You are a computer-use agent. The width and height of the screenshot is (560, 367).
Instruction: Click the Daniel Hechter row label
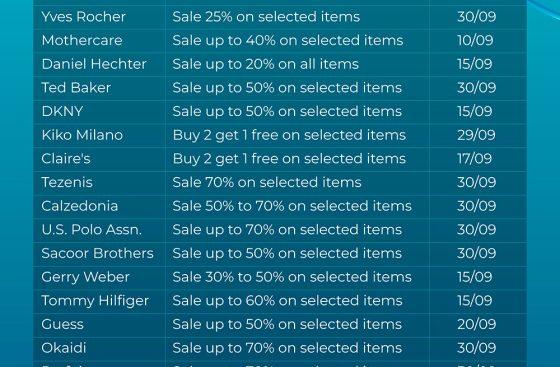click(x=94, y=64)
